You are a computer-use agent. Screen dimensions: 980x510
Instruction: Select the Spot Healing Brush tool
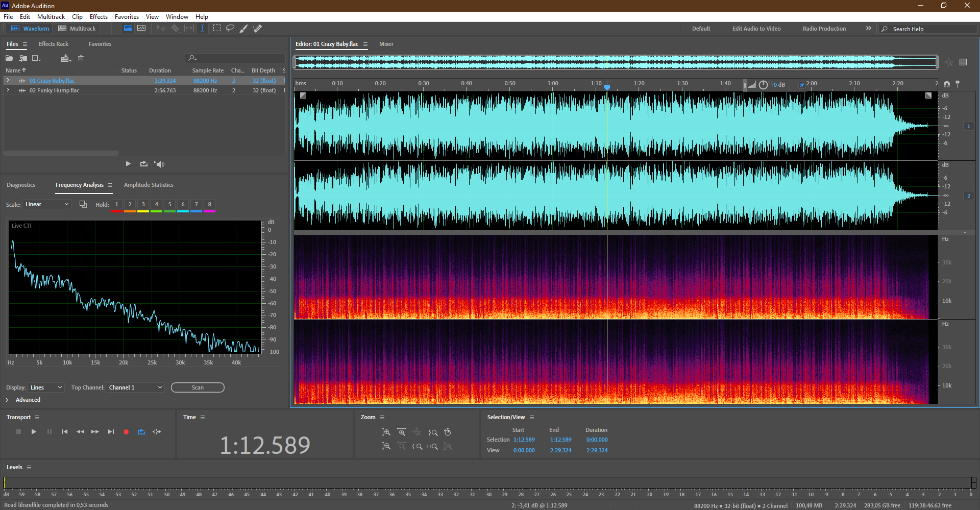tap(257, 28)
